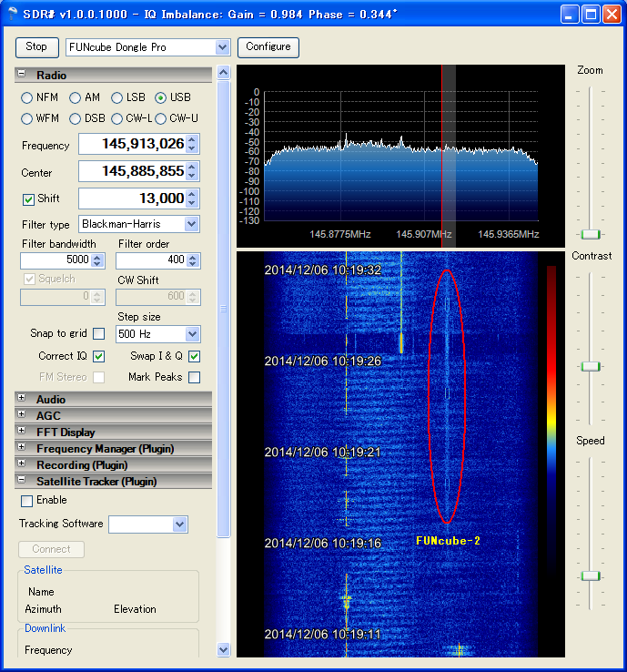Viewport: 627px width, 672px height.
Task: Select USB demodulation mode
Action: pyautogui.click(x=160, y=98)
